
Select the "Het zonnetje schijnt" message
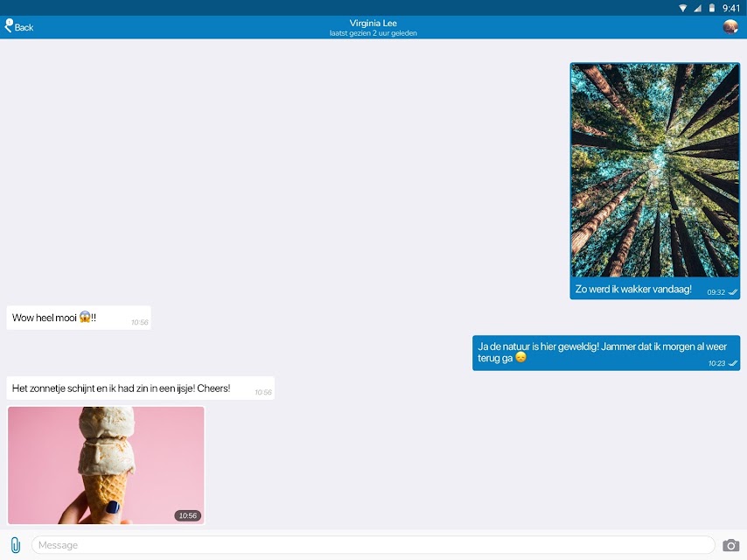coord(141,388)
